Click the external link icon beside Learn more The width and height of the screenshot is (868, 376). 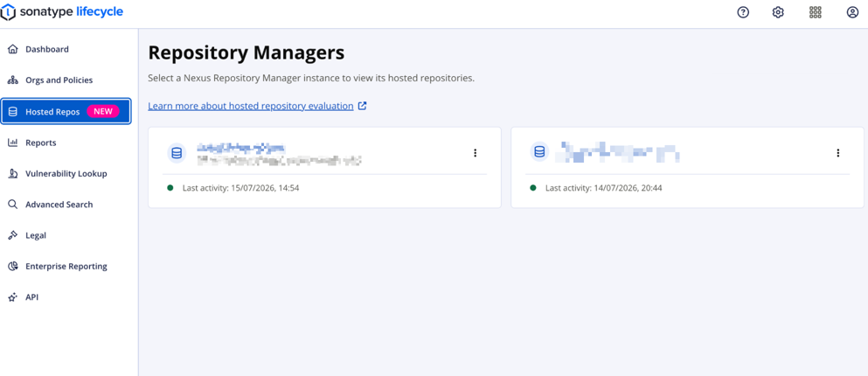pos(362,106)
